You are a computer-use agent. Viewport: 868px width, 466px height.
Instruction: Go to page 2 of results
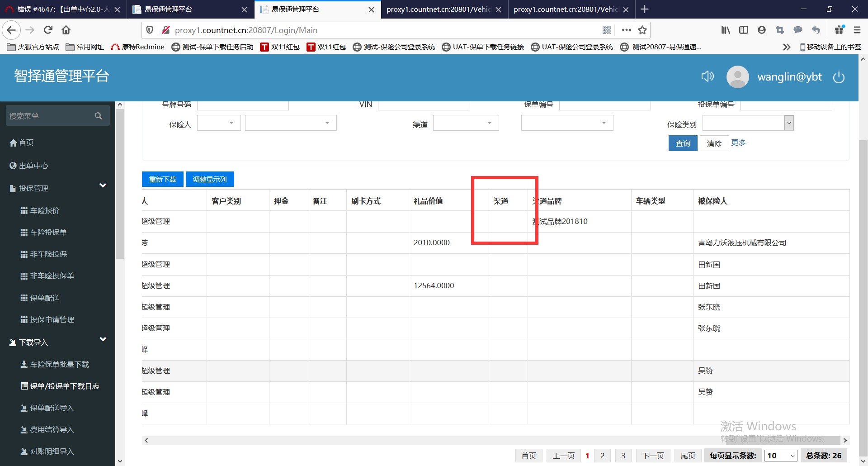[602, 456]
